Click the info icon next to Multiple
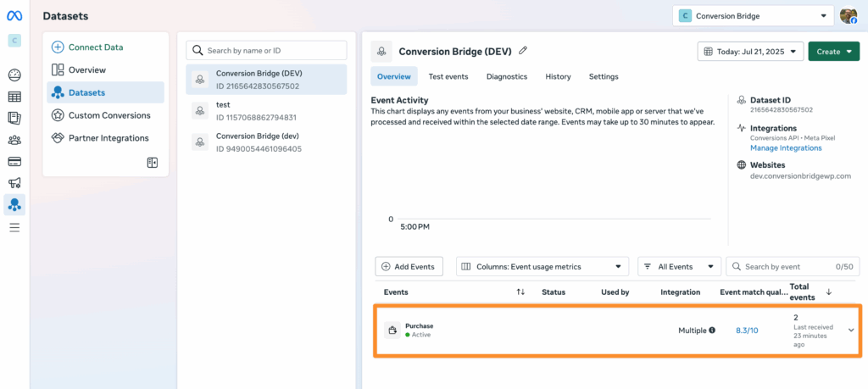Image resolution: width=868 pixels, height=389 pixels. click(x=712, y=331)
